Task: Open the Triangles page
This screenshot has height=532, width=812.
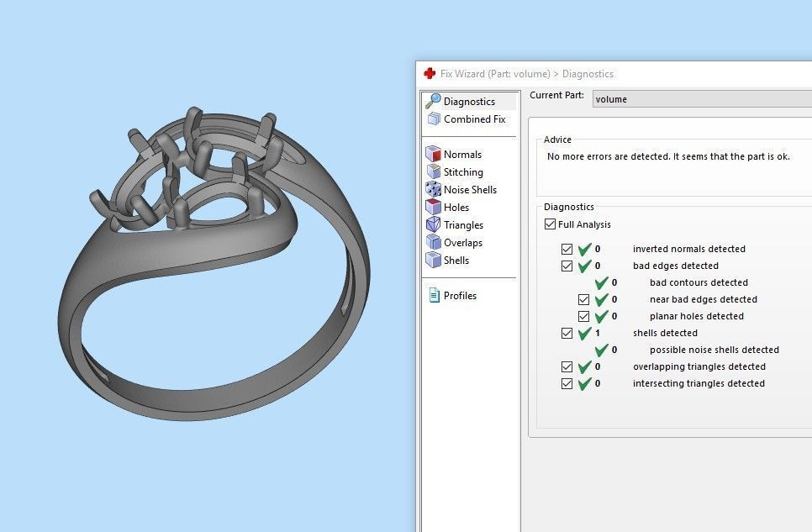Action: 463,224
